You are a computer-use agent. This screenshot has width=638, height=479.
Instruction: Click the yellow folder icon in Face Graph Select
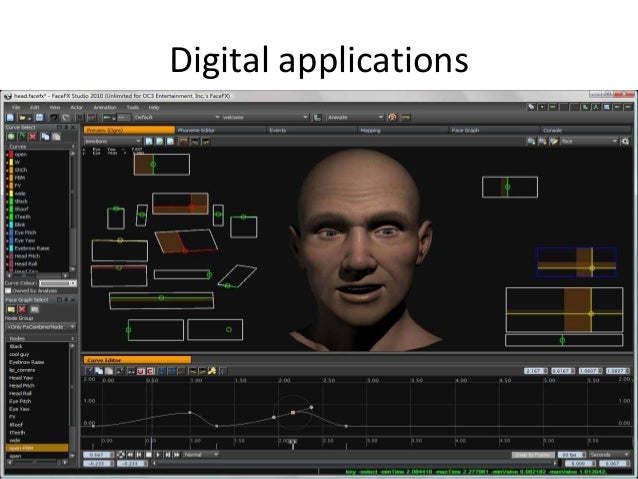[11, 309]
